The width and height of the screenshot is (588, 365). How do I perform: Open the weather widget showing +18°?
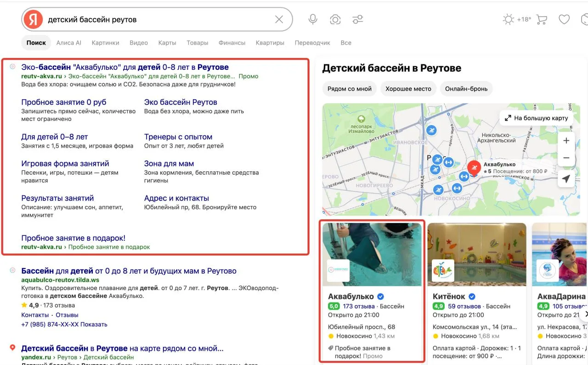(x=517, y=19)
